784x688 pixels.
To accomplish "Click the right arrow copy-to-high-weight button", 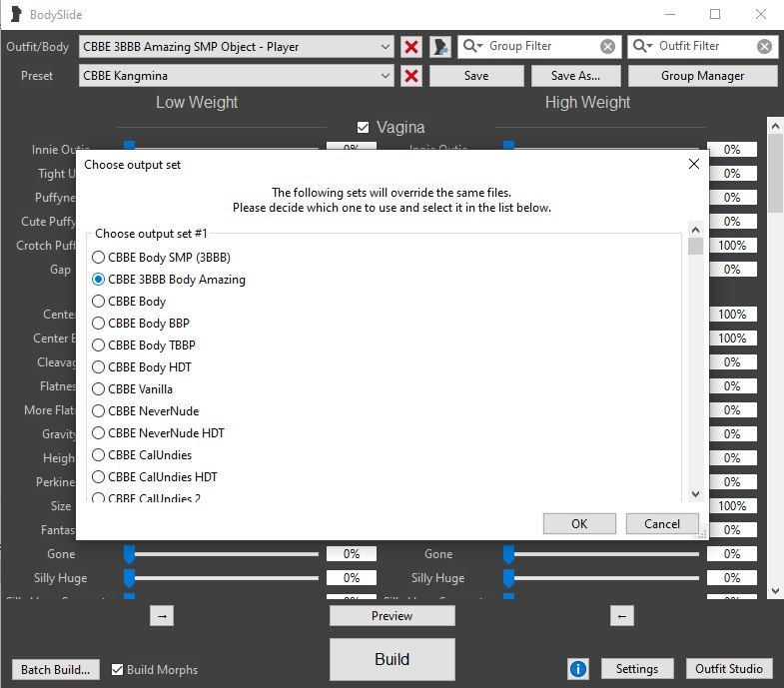I will (163, 616).
